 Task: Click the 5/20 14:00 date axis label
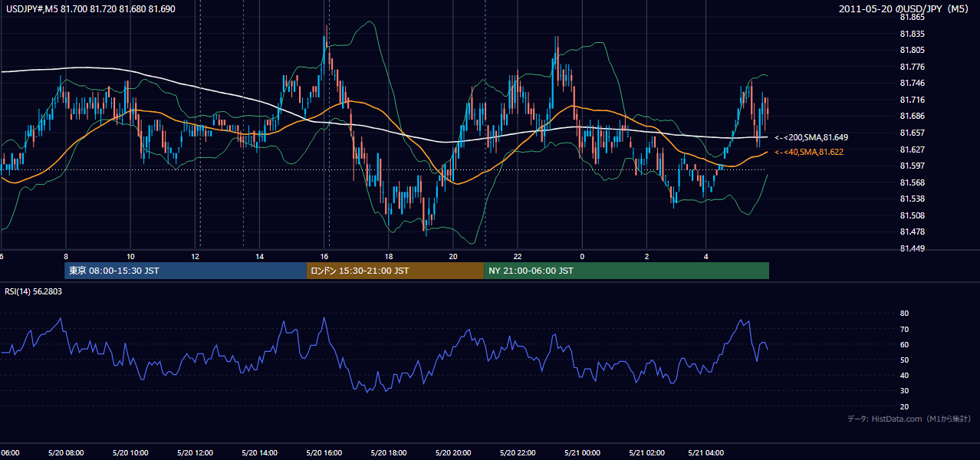[x=259, y=453]
